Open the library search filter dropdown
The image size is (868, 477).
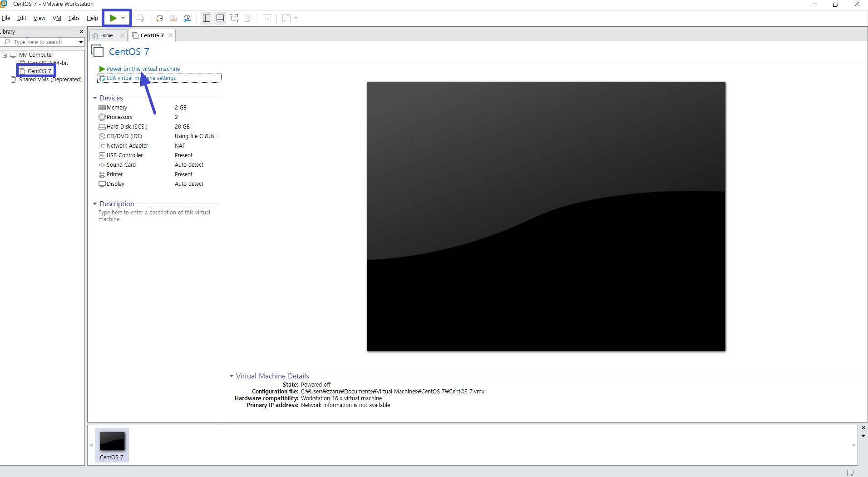[x=81, y=42]
